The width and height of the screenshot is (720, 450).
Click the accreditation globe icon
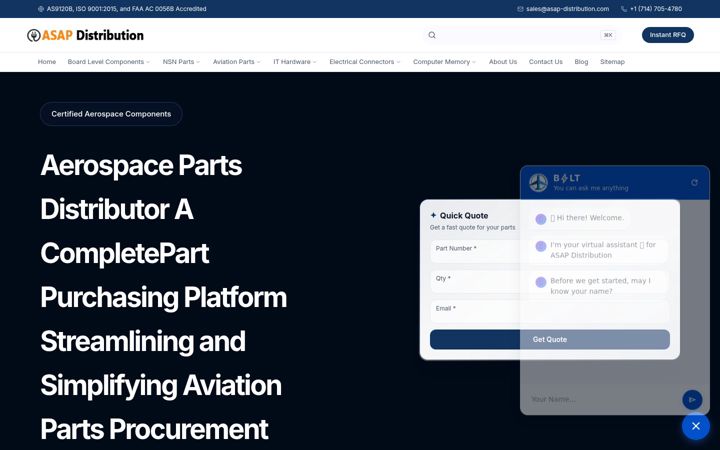point(41,9)
